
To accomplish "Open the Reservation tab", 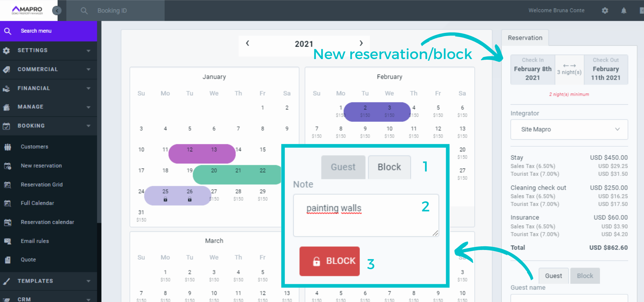I will click(x=525, y=38).
